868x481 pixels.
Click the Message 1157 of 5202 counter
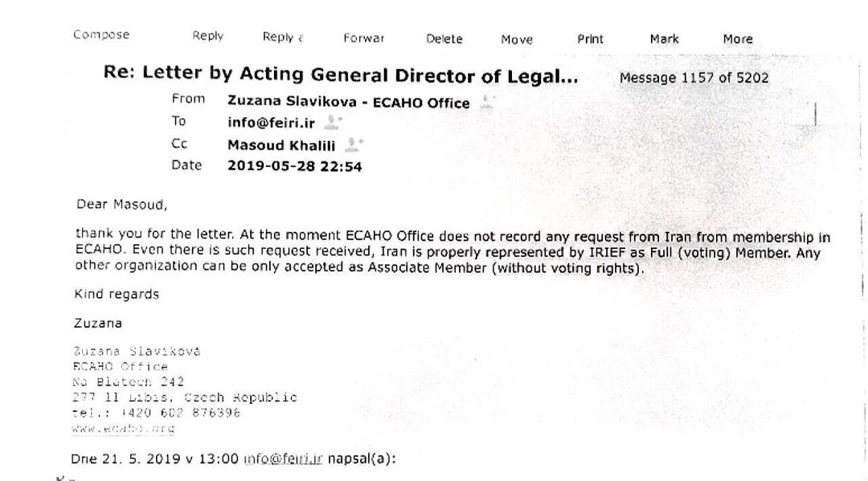point(694,78)
